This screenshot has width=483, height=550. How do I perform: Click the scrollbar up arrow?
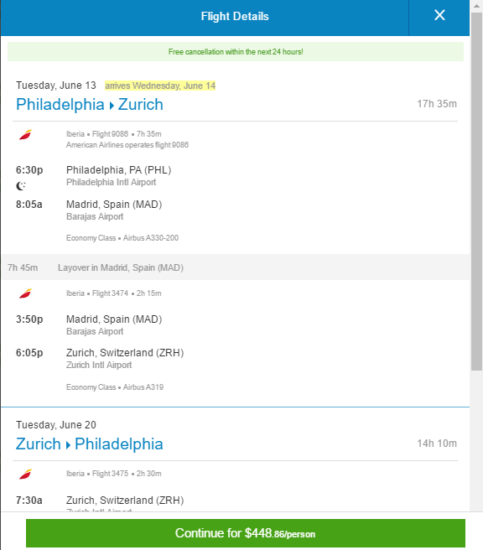tap(476, 6)
